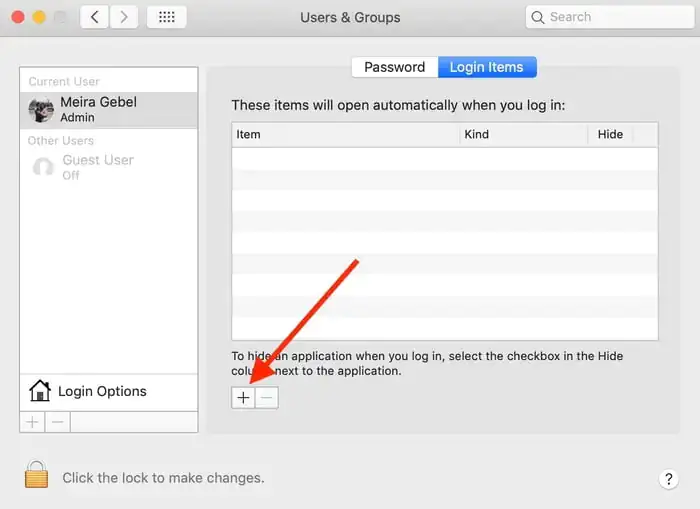
Task: Open Login Options in the sidebar
Action: click(x=101, y=391)
